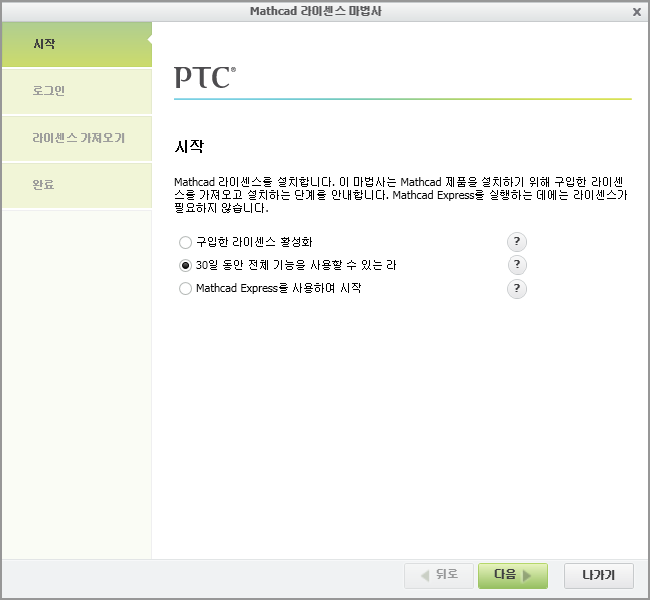Open help for 구입한 라이센스 활성화

tap(517, 242)
